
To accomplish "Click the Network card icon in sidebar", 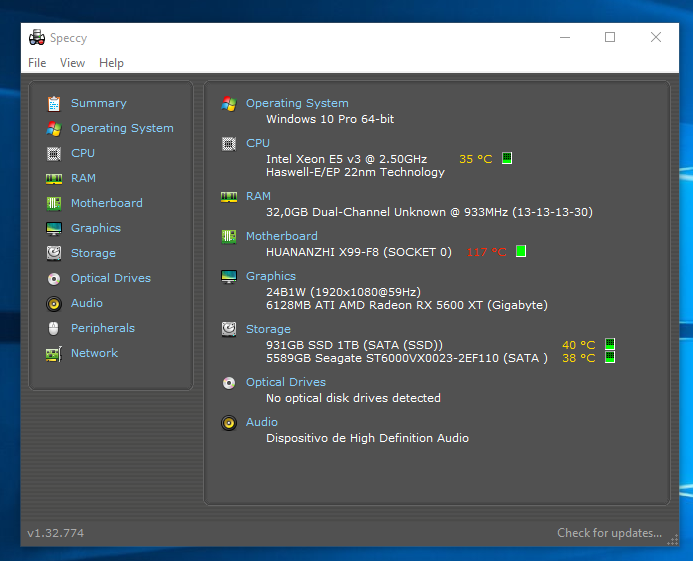I will pyautogui.click(x=54, y=354).
